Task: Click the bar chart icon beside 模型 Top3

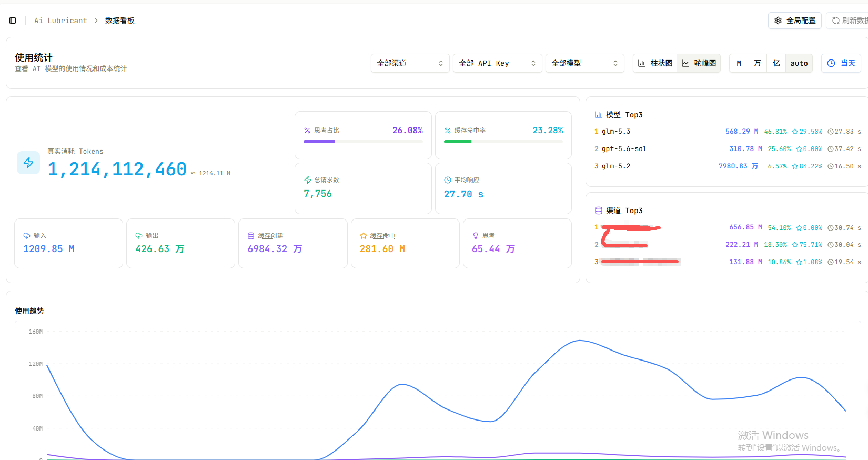Action: tap(598, 115)
